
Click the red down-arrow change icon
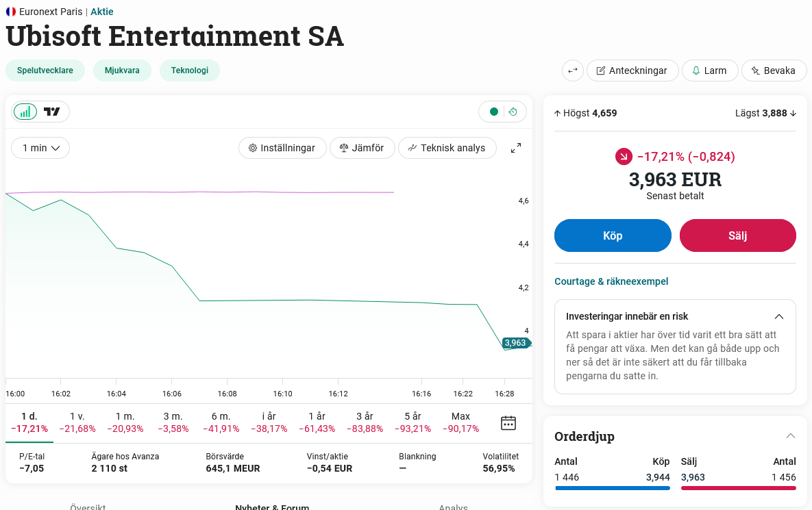624,156
